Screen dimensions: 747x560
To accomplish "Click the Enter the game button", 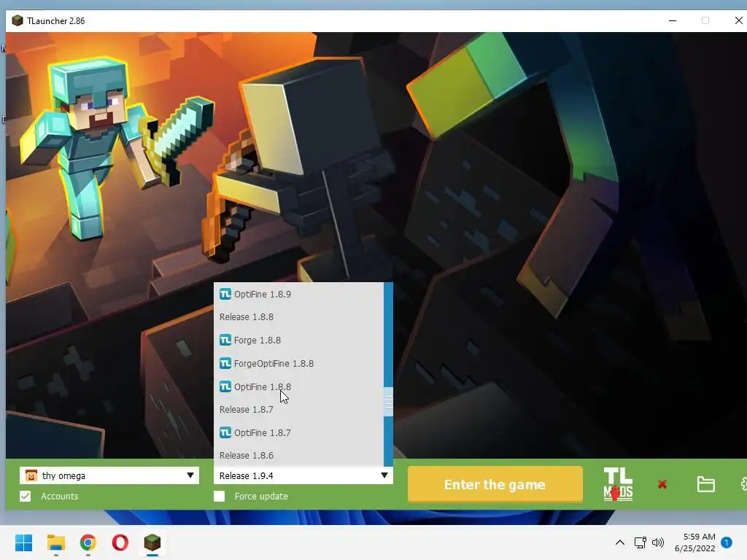I will click(495, 484).
